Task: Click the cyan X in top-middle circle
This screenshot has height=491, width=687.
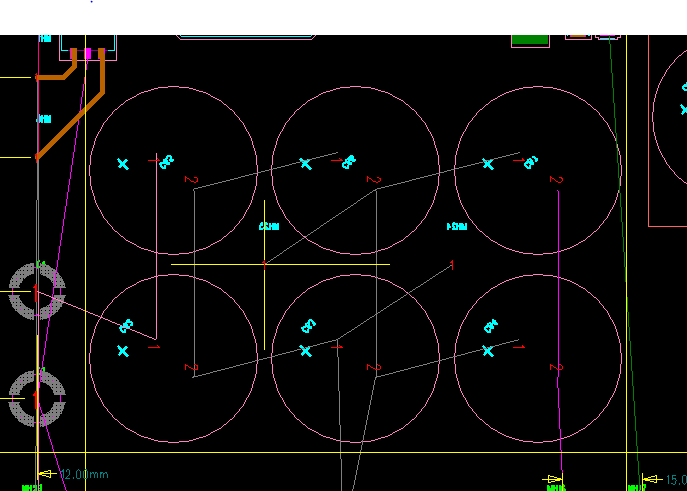Action: (306, 163)
